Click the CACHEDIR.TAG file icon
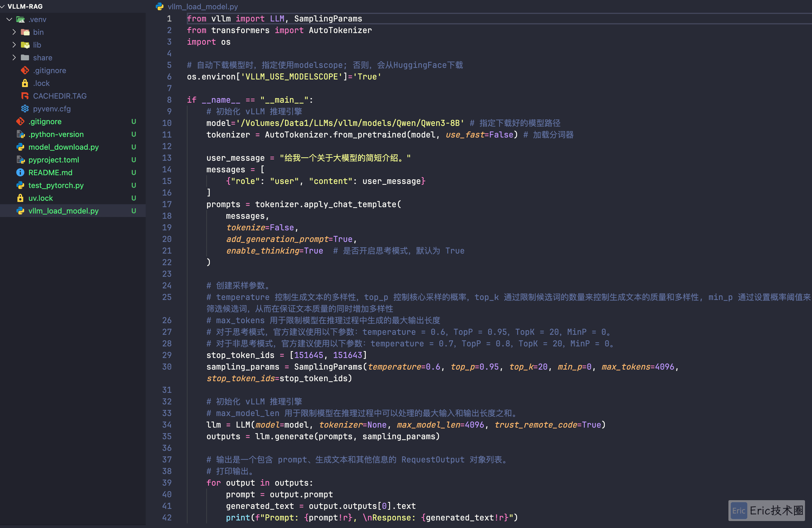This screenshot has width=812, height=528. [25, 96]
